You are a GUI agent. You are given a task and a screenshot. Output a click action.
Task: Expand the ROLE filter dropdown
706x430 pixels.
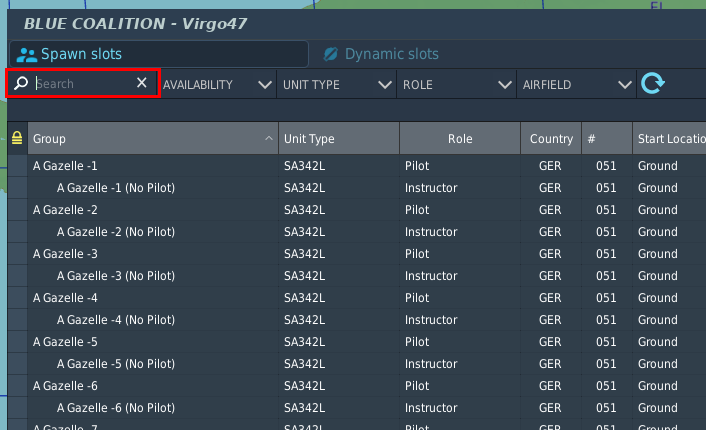click(457, 85)
